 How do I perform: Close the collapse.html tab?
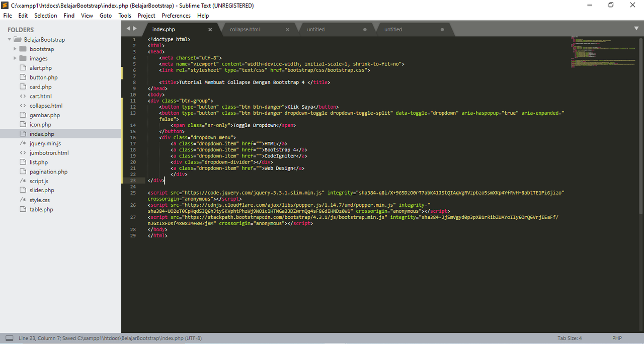tap(288, 30)
